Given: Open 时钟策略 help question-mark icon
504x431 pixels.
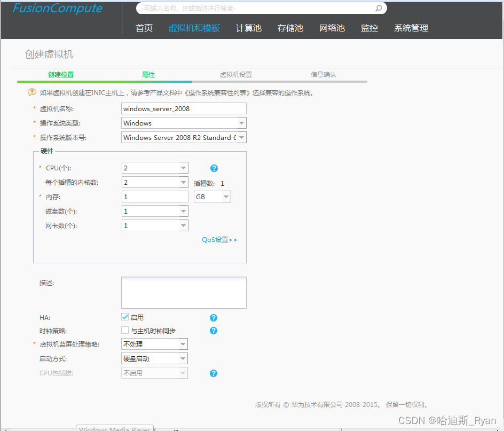Looking at the screenshot, I should pos(214,331).
